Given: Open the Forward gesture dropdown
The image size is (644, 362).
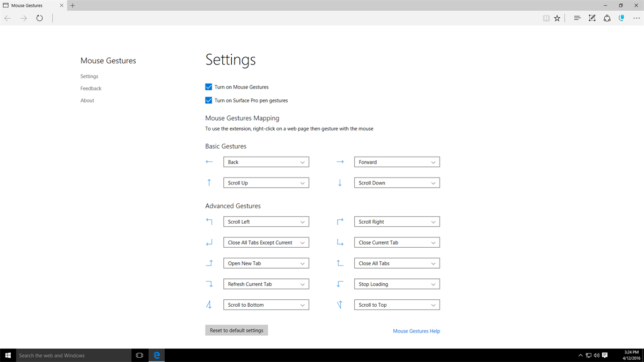Looking at the screenshot, I should pyautogui.click(x=397, y=162).
